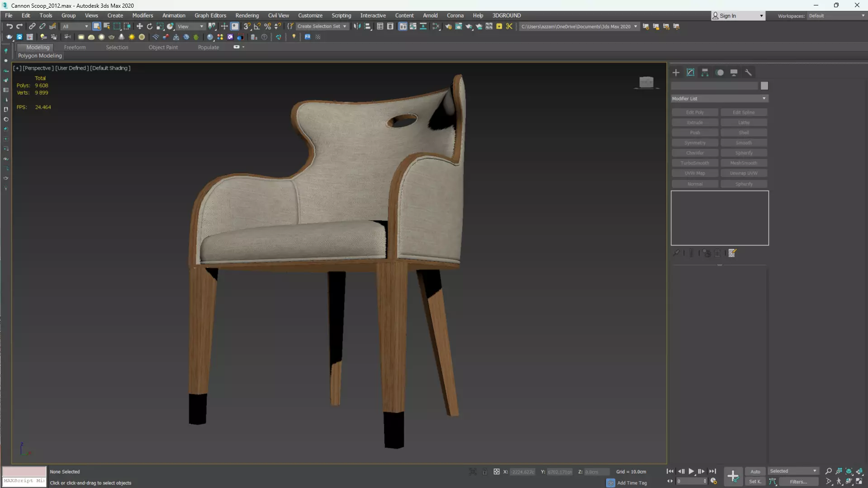868x488 pixels.
Task: Click the Edit Poly modifier button
Action: click(x=695, y=112)
